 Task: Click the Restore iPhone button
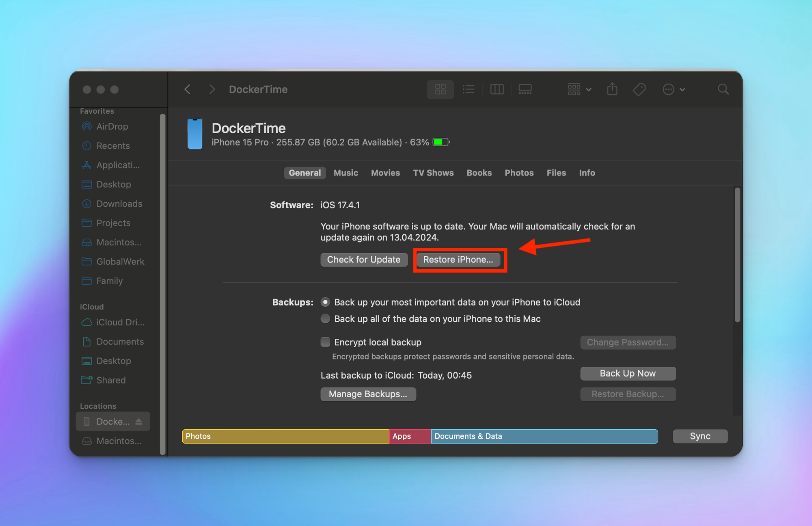pos(459,260)
